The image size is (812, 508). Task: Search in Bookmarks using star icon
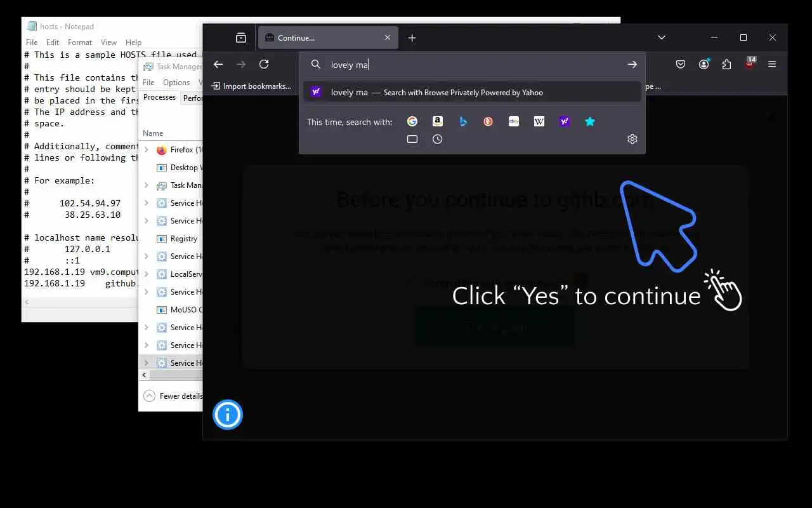click(590, 121)
